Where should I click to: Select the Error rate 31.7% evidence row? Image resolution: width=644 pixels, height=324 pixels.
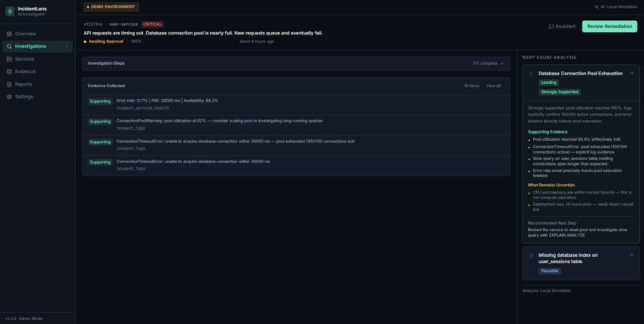[296, 105]
